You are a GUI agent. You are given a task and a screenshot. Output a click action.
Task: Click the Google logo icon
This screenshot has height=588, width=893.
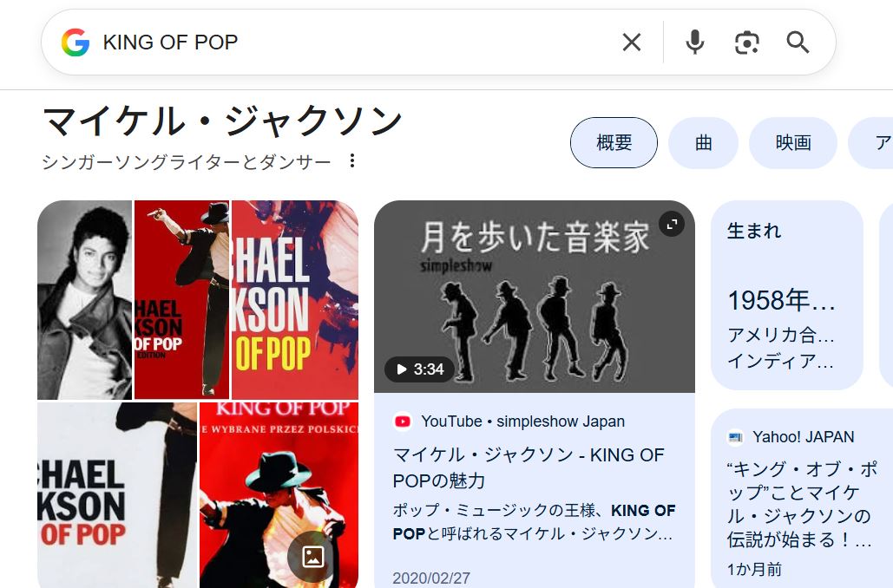76,42
